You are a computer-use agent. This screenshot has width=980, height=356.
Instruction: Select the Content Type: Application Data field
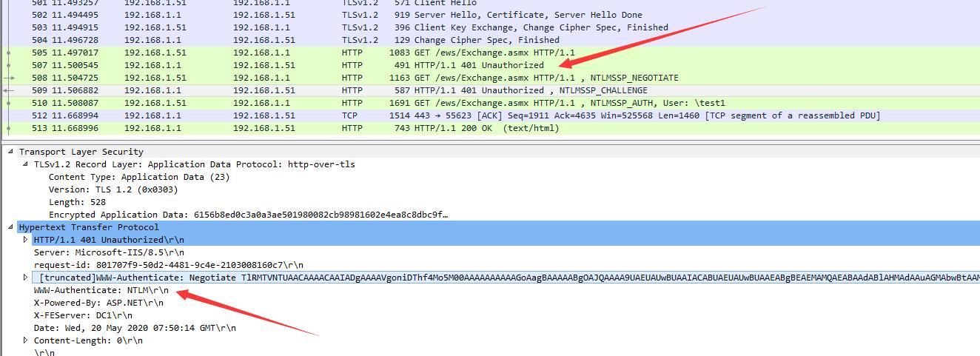[x=139, y=177]
